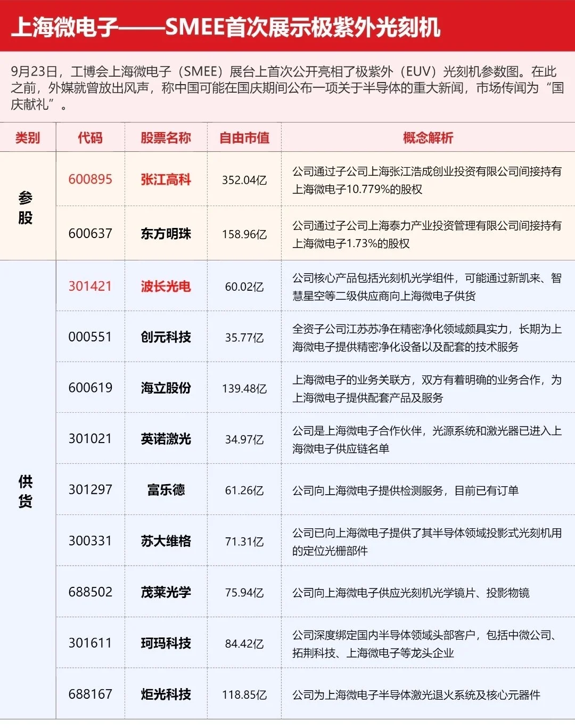Select the stock name 苏大维格
This screenshot has width=575, height=728.
click(165, 541)
